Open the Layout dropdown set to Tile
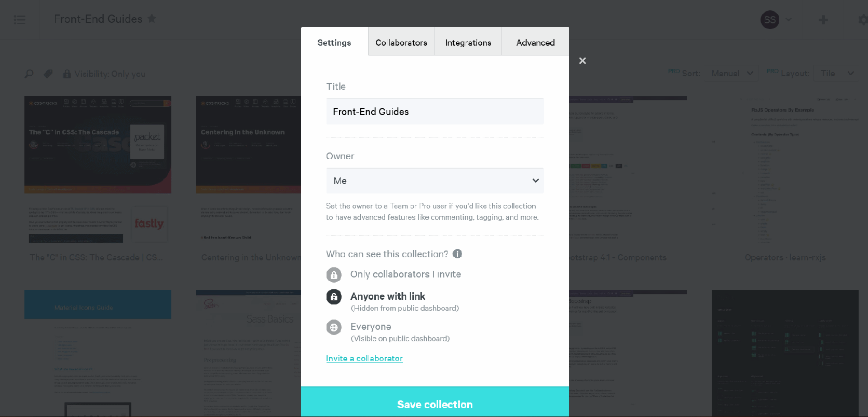868x417 pixels. 836,73
